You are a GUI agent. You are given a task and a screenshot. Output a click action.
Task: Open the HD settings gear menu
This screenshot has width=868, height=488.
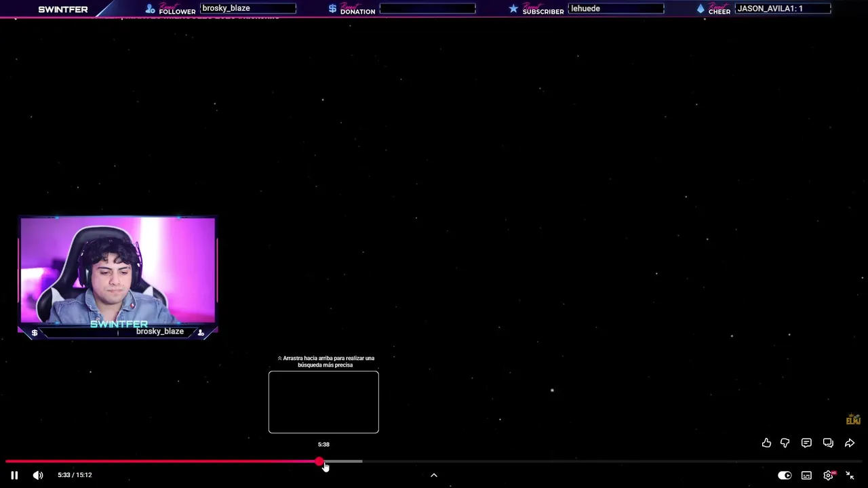[828, 475]
